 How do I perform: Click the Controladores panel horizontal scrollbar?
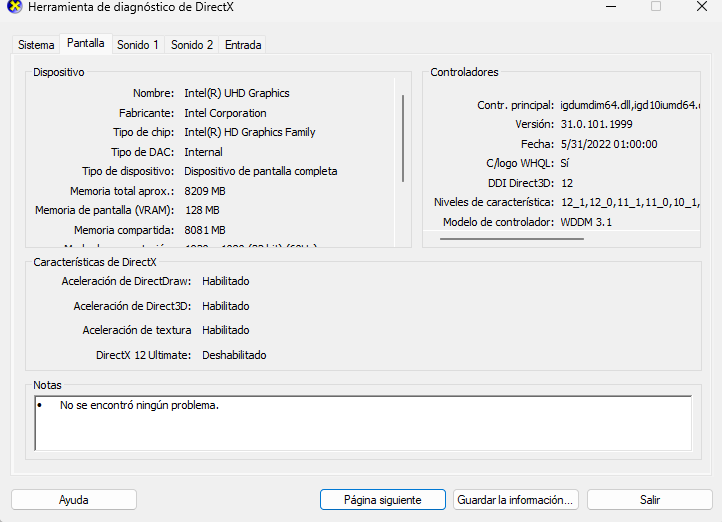pyautogui.click(x=560, y=240)
